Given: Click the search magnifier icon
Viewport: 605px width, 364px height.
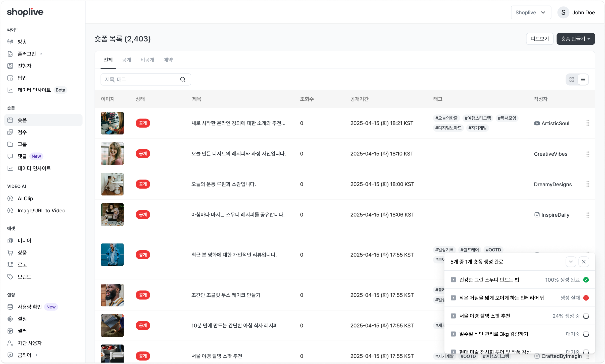Looking at the screenshot, I should (183, 80).
